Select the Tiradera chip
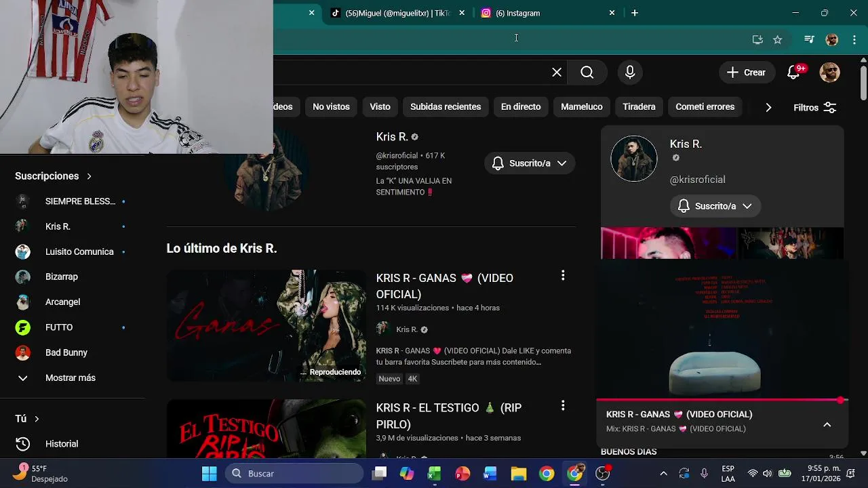Viewport: 868px width, 488px height. 639,107
